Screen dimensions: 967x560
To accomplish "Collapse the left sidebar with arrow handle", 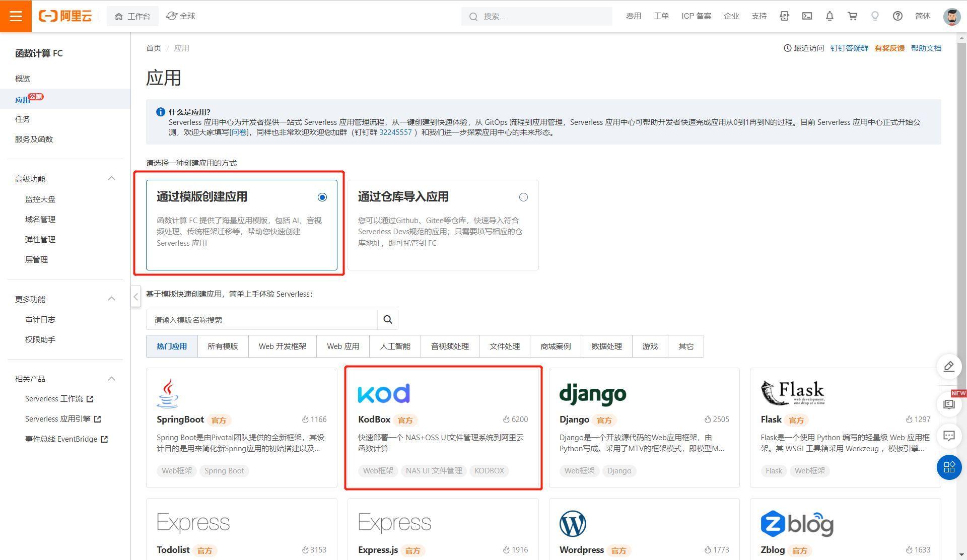I will [135, 297].
